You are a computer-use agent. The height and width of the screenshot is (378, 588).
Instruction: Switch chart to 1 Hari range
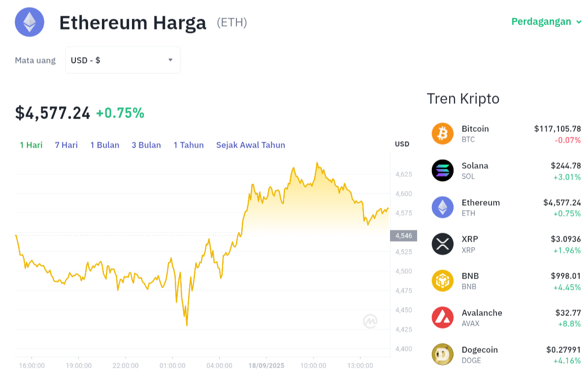pyautogui.click(x=31, y=145)
